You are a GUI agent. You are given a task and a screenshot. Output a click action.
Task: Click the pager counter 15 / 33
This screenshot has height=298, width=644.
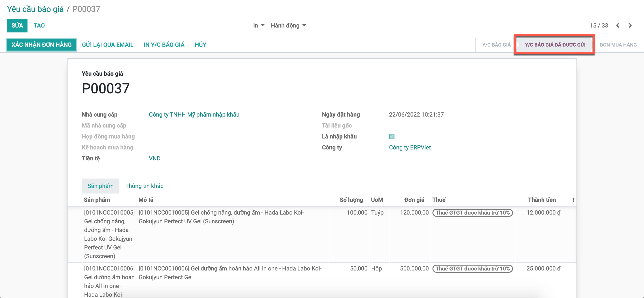tap(599, 26)
